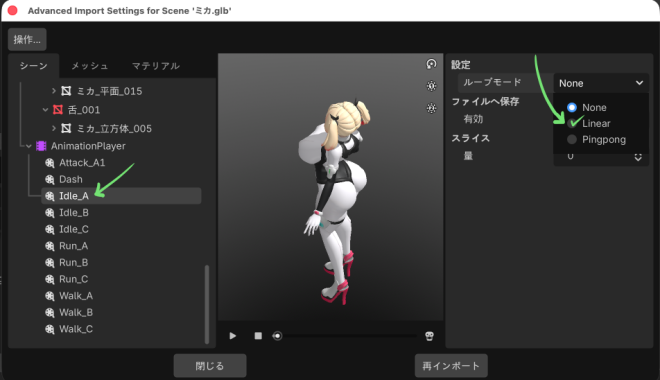
Task: Click the skeleton skull icon below preview
Action: click(429, 336)
